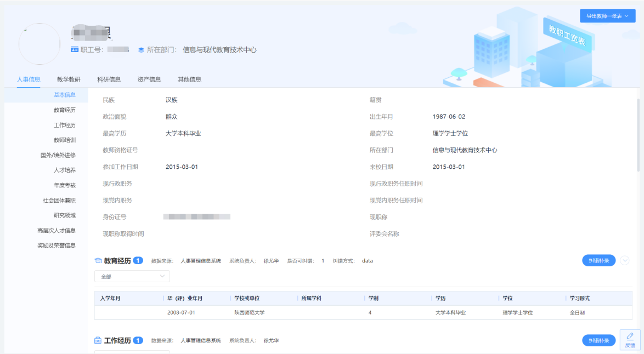Image resolution: width=644 pixels, height=354 pixels.
Task: Switch to the 资产信息 tab
Action: 149,79
